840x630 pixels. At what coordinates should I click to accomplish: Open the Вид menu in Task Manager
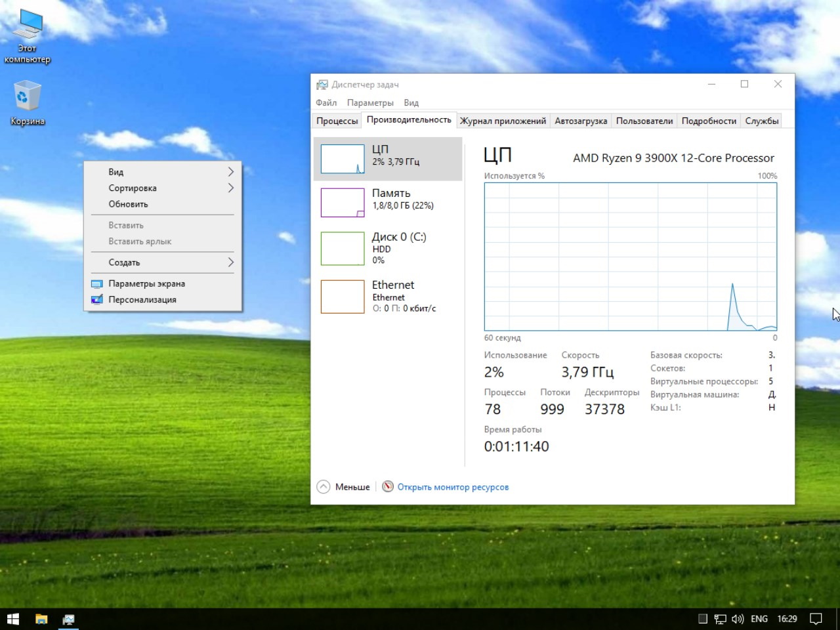[x=411, y=102]
